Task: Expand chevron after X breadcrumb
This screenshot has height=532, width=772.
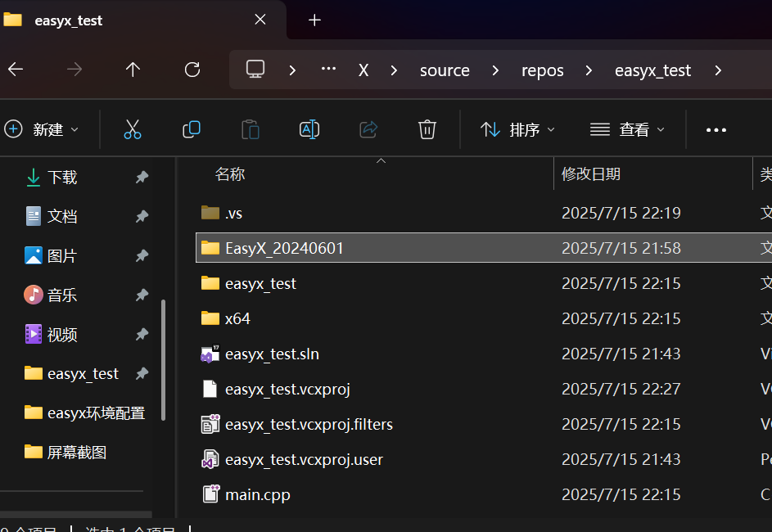Action: point(394,70)
